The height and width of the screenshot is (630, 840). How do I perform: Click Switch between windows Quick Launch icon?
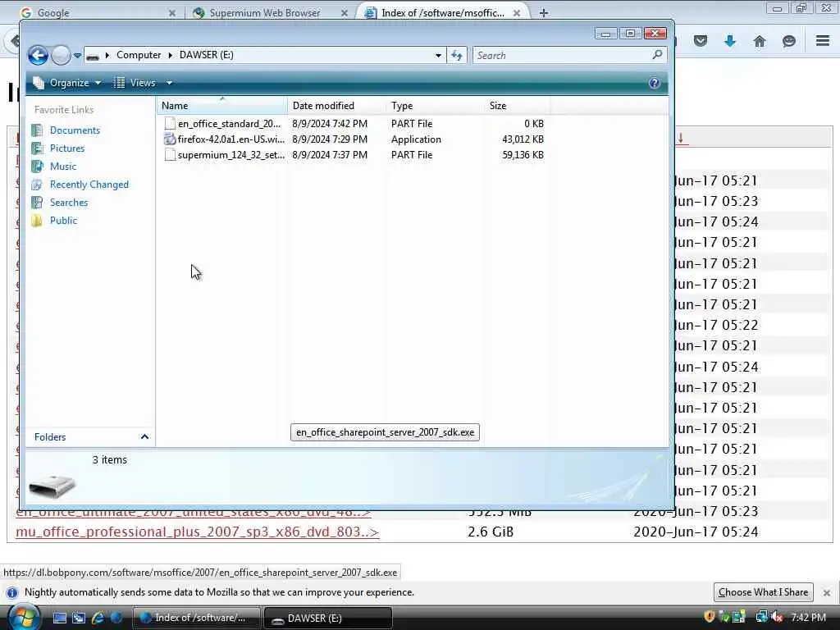coord(79,619)
